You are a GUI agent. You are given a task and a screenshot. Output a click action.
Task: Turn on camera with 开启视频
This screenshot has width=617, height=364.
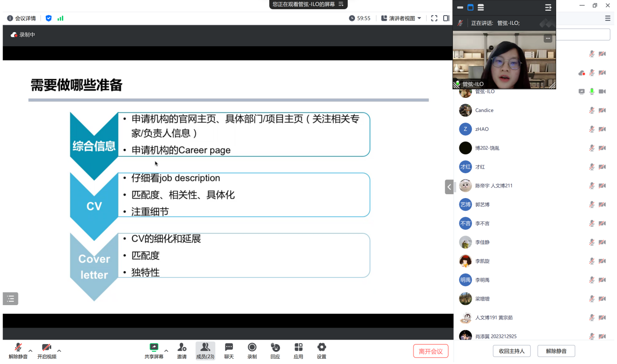(x=47, y=350)
